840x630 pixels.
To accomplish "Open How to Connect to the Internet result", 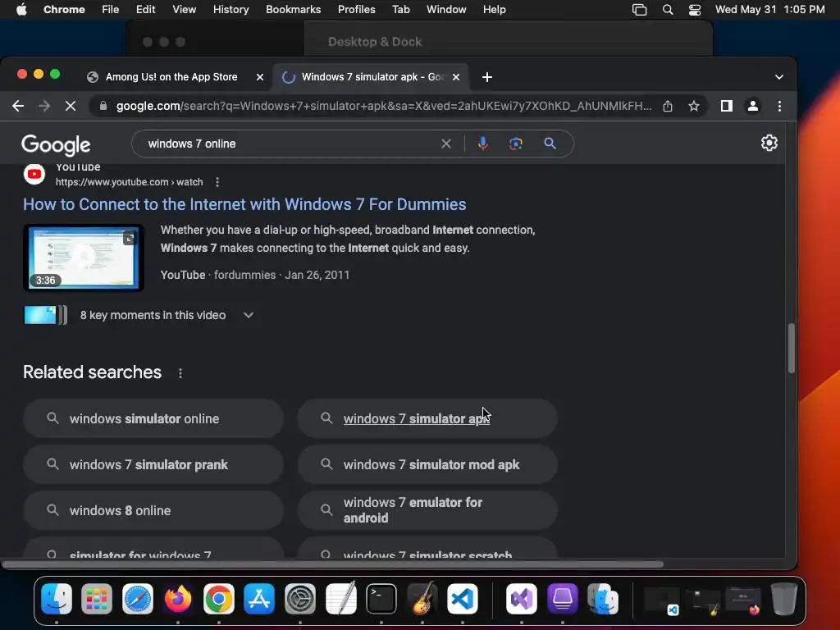I will tap(244, 204).
